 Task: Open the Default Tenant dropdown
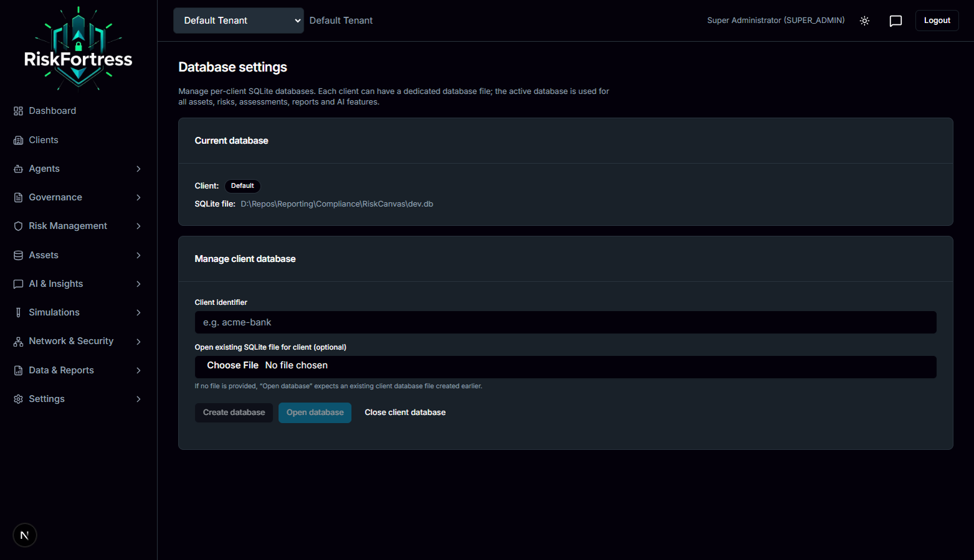click(x=238, y=20)
